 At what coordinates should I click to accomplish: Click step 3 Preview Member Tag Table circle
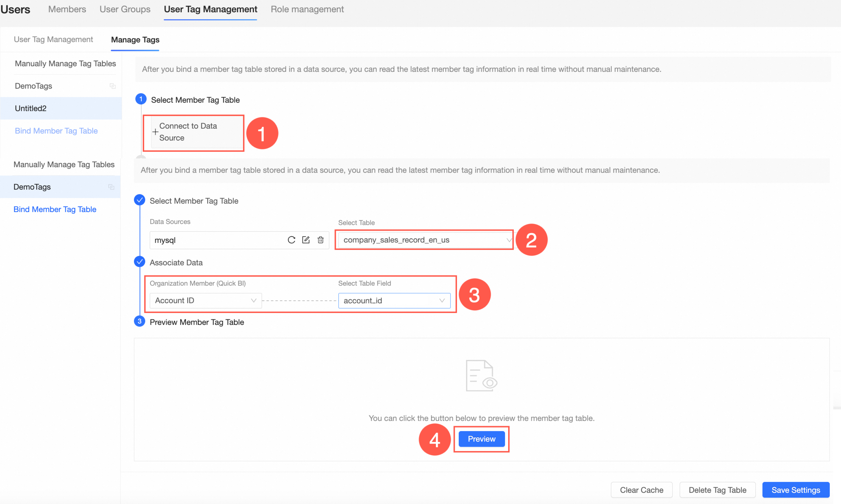140,321
